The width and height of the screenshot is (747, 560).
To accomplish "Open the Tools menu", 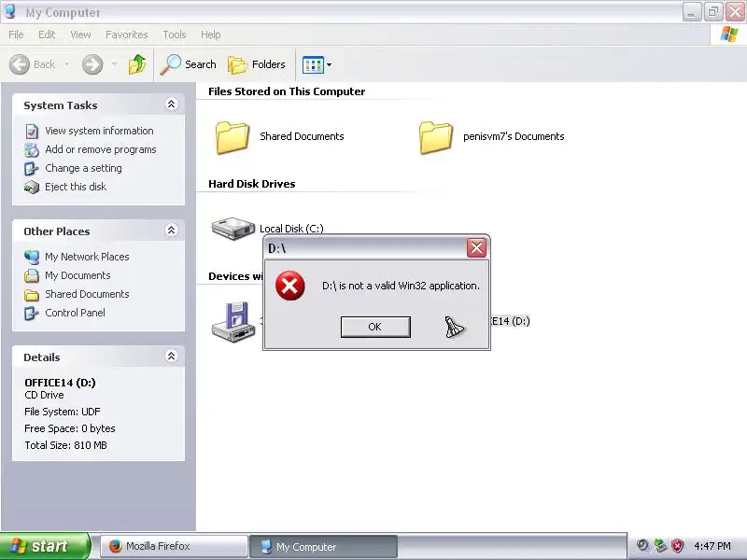I will (175, 35).
